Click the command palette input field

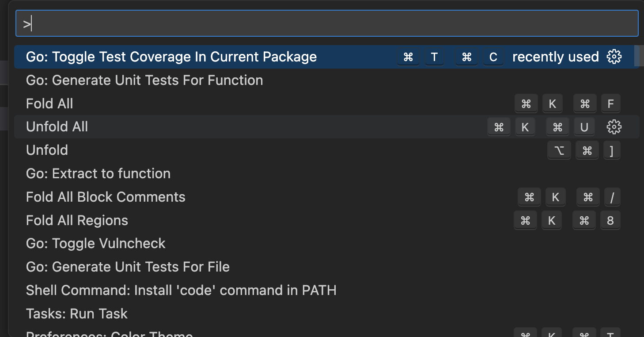click(322, 23)
